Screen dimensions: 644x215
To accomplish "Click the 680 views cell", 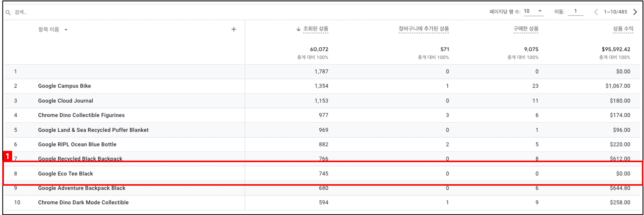I will click(x=323, y=188).
